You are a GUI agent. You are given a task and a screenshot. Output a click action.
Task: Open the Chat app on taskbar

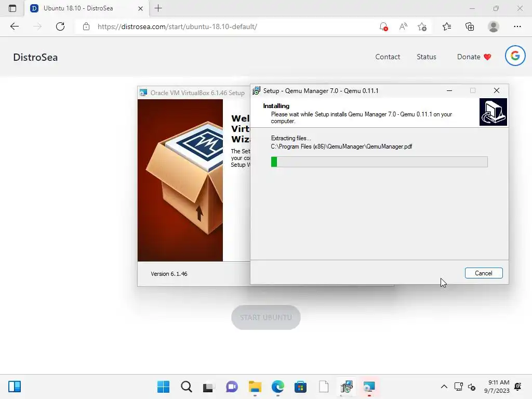pos(232,387)
